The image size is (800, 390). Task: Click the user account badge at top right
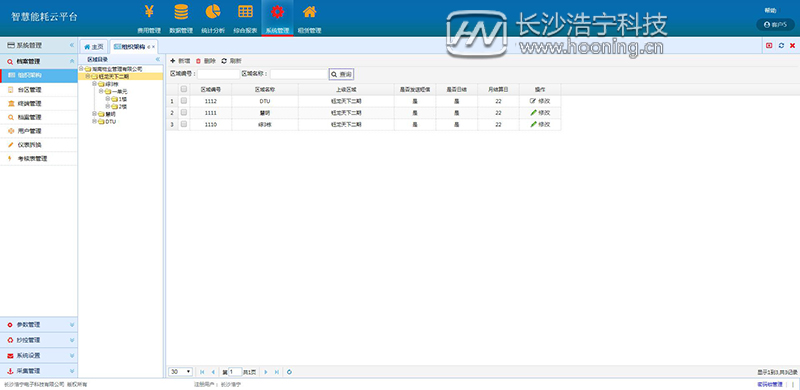click(775, 25)
